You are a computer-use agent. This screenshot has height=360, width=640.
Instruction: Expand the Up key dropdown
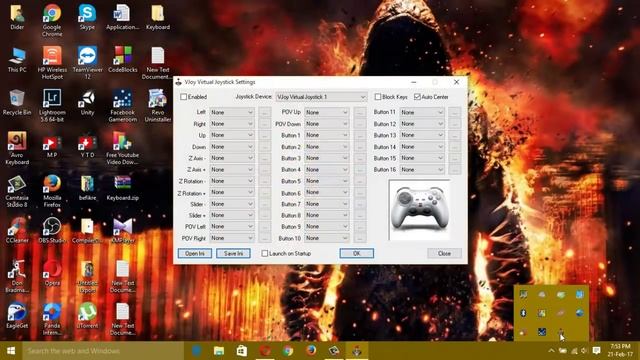[232, 135]
